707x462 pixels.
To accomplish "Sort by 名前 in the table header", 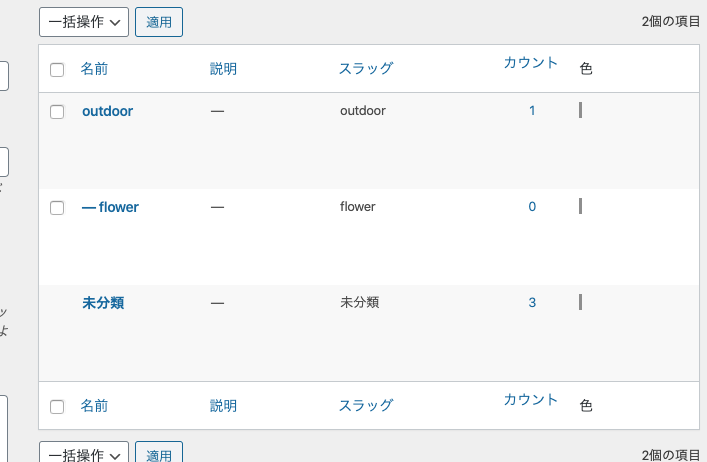I will (x=94, y=69).
